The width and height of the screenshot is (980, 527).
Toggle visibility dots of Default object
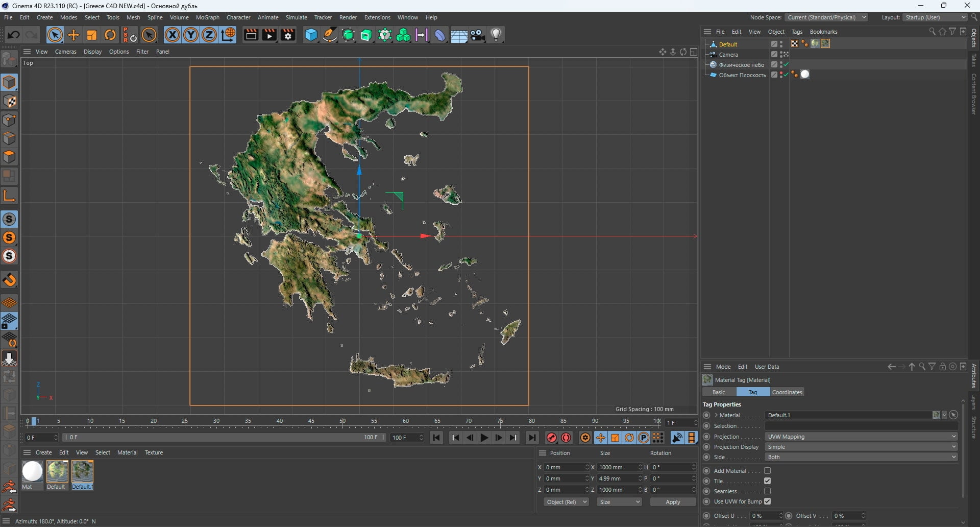[781, 44]
